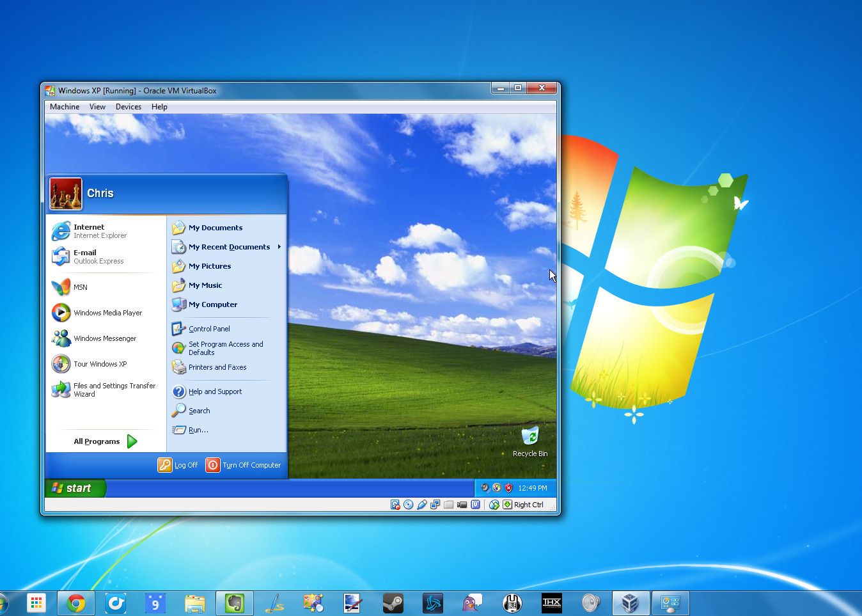The image size is (862, 616).
Task: Click Turn Off Computer button
Action: (244, 465)
